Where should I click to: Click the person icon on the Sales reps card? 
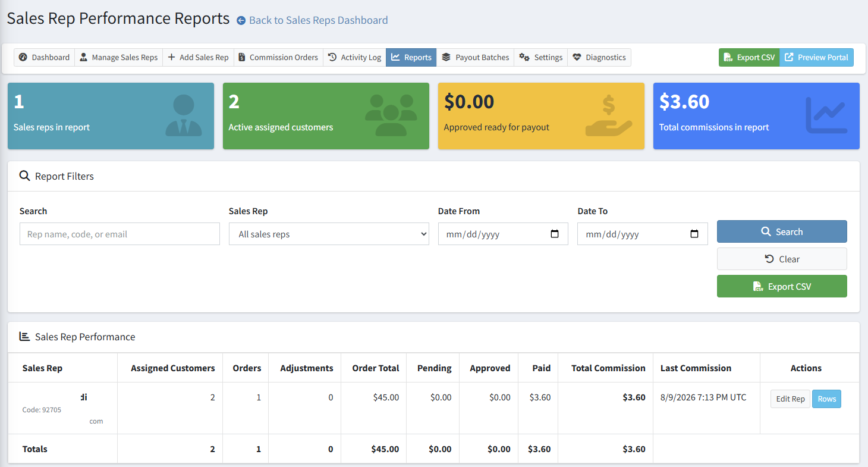183,115
